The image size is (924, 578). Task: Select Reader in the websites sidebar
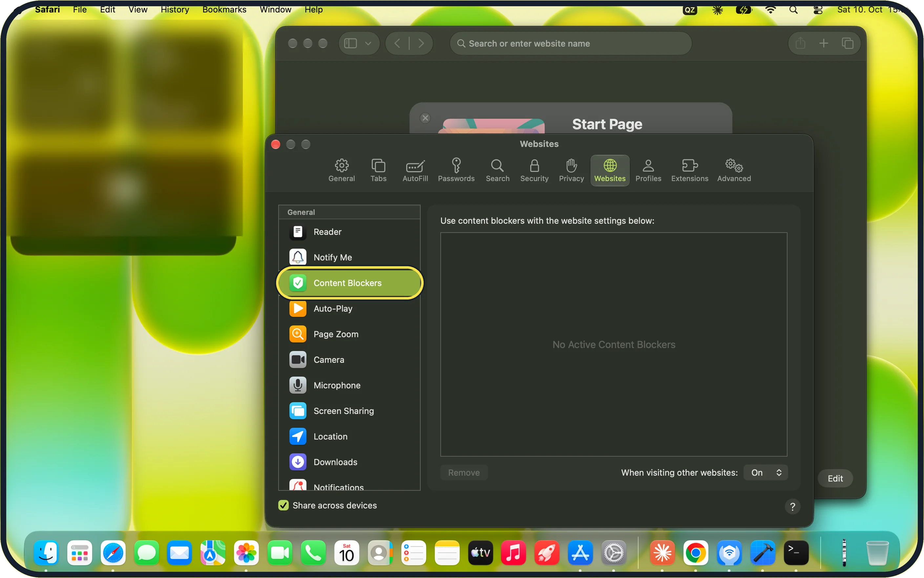349,232
